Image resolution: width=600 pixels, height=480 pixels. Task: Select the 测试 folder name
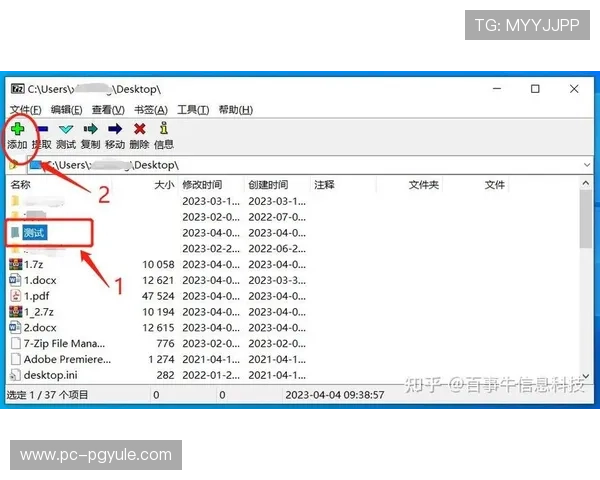[34, 232]
